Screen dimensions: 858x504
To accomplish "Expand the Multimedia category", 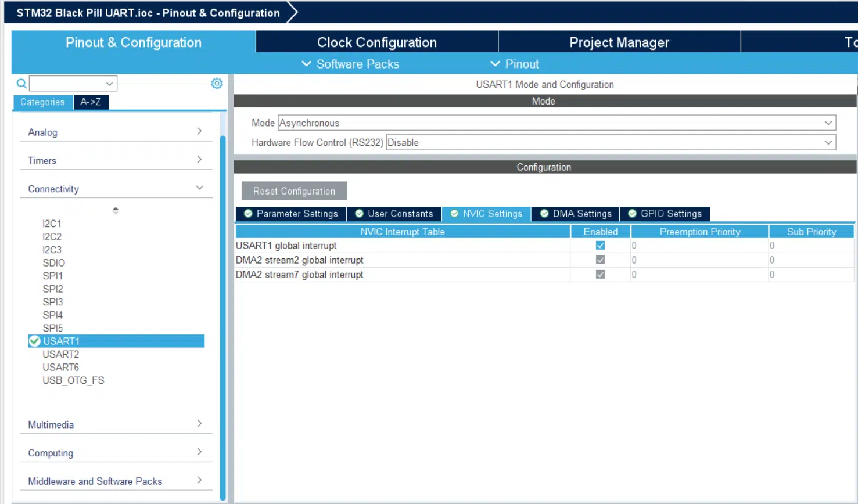I will pos(116,424).
